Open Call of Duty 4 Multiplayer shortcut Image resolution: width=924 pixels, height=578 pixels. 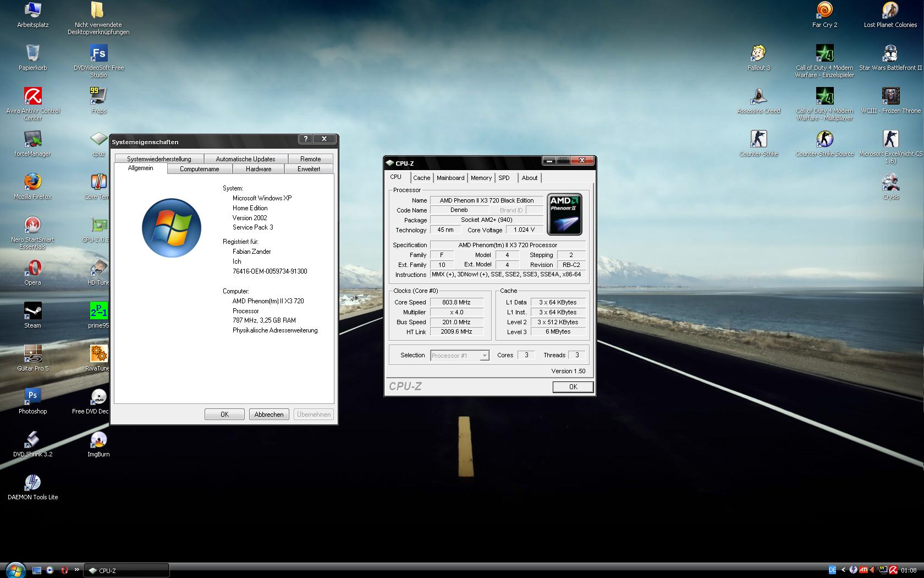825,104
